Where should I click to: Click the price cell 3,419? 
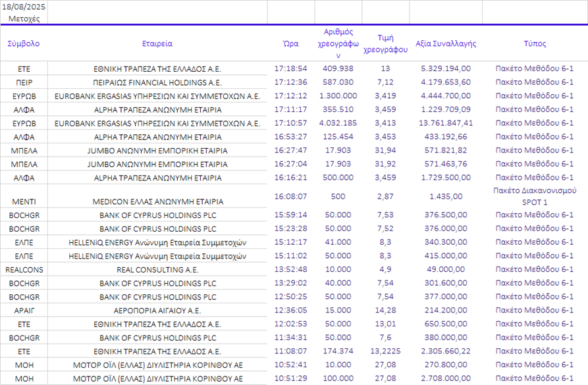click(385, 95)
